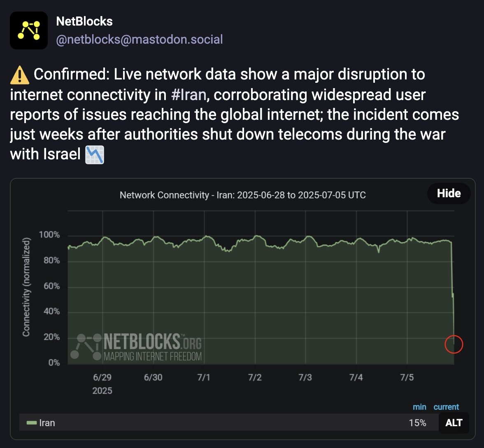Click the min column header
The width and height of the screenshot is (484, 448).
[419, 407]
